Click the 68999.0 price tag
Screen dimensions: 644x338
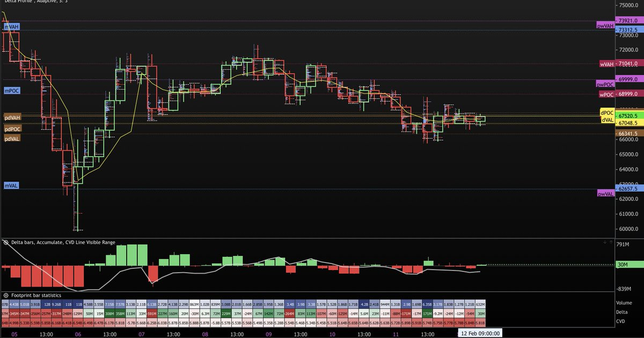(x=628, y=94)
